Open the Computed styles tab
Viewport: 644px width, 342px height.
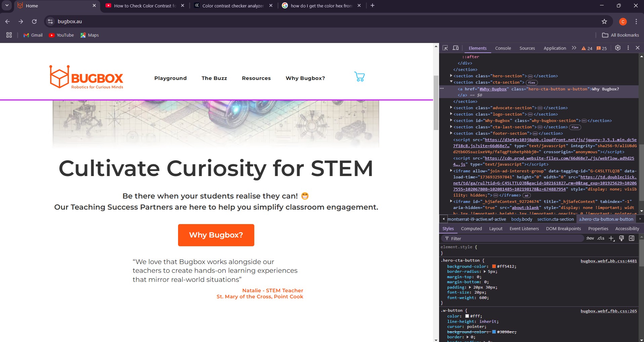pos(471,229)
